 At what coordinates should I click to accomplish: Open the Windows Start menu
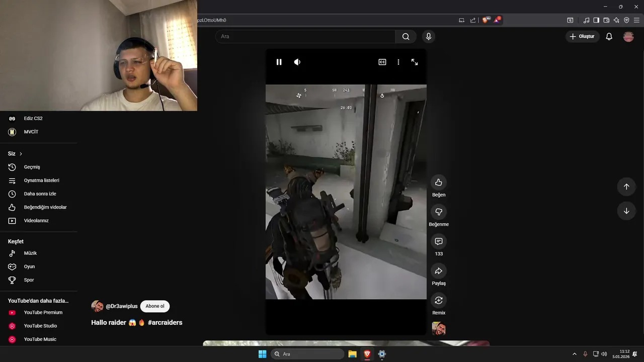click(262, 354)
